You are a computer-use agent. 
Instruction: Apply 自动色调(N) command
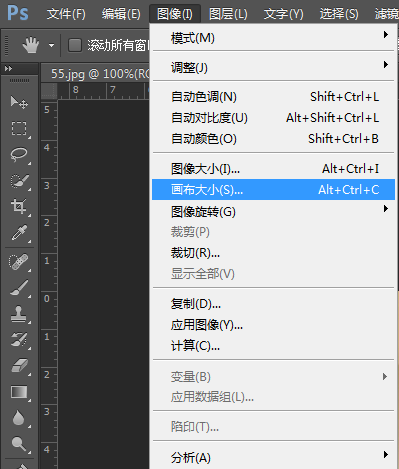[273, 97]
